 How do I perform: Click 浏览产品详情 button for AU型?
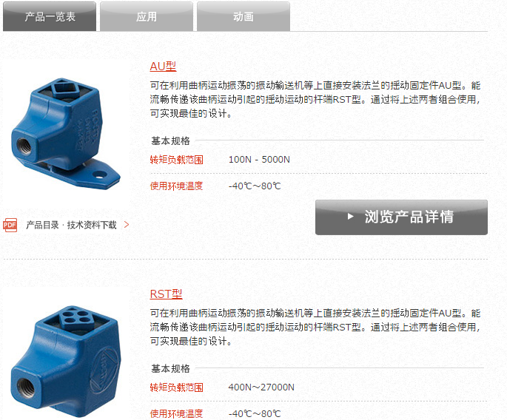coord(401,217)
